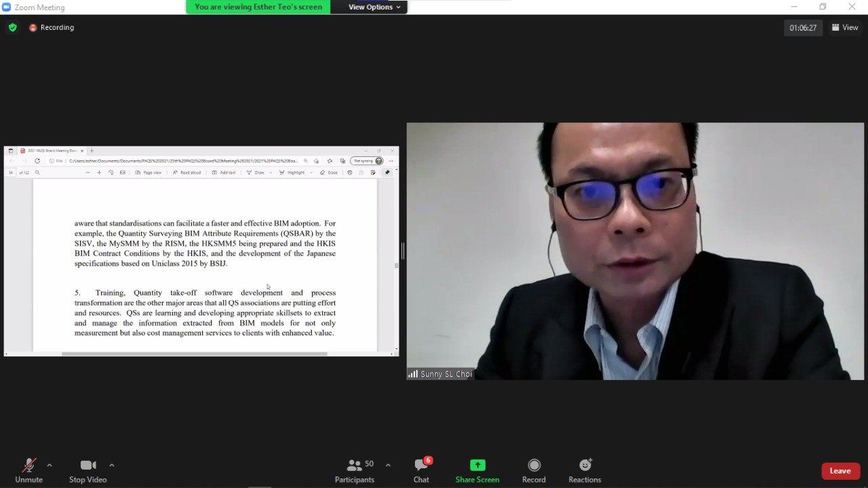Open the View Options menu
Screen dimensions: 868x488
click(374, 7)
